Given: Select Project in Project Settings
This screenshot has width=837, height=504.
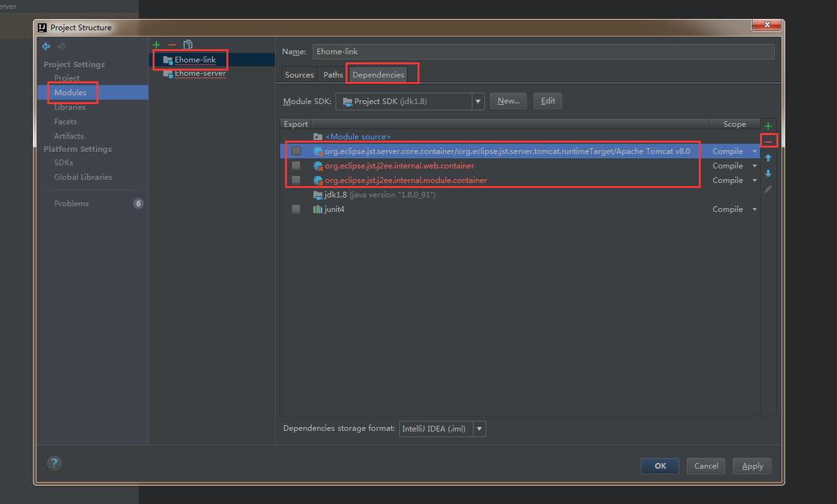Looking at the screenshot, I should pos(67,78).
